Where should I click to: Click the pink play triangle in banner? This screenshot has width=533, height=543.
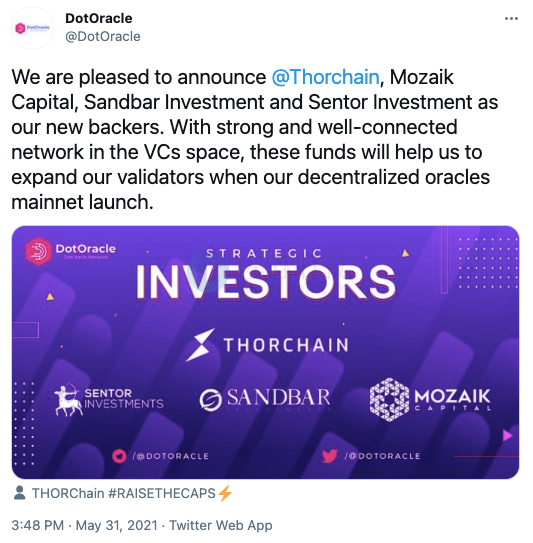[x=507, y=435]
